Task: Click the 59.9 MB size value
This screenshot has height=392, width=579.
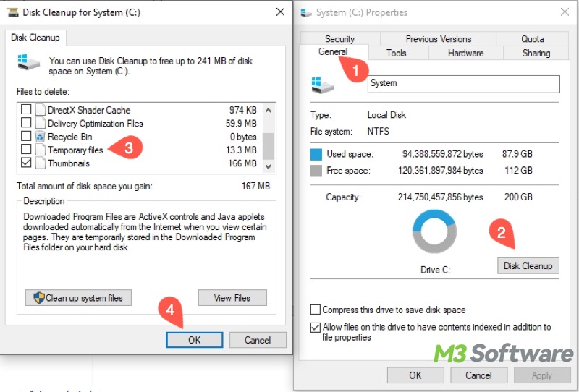Action: [x=241, y=123]
